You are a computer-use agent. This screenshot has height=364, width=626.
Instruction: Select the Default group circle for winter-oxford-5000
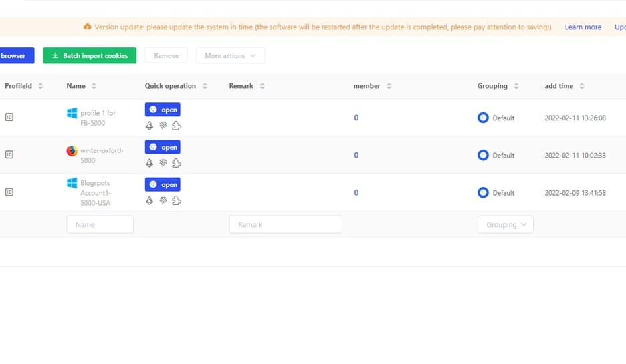483,155
